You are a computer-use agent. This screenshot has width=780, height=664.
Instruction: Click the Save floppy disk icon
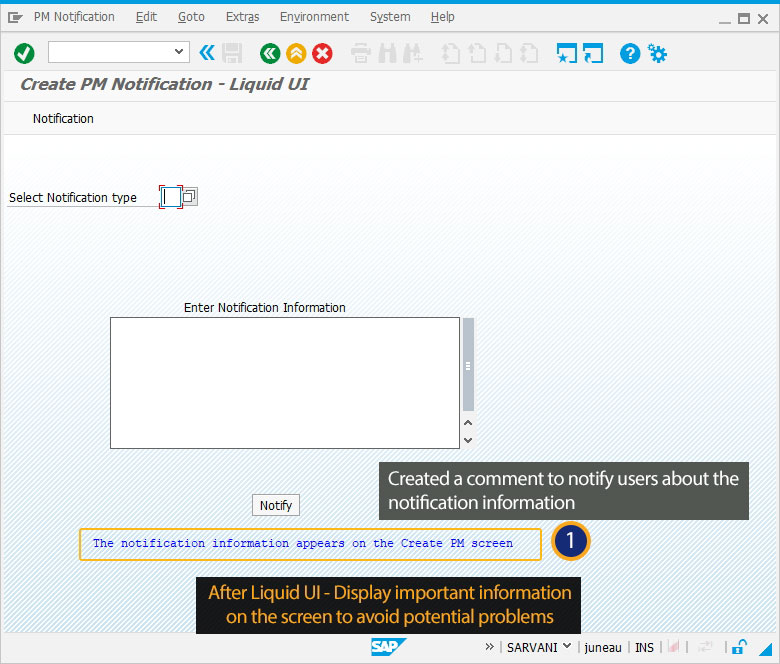(x=232, y=53)
